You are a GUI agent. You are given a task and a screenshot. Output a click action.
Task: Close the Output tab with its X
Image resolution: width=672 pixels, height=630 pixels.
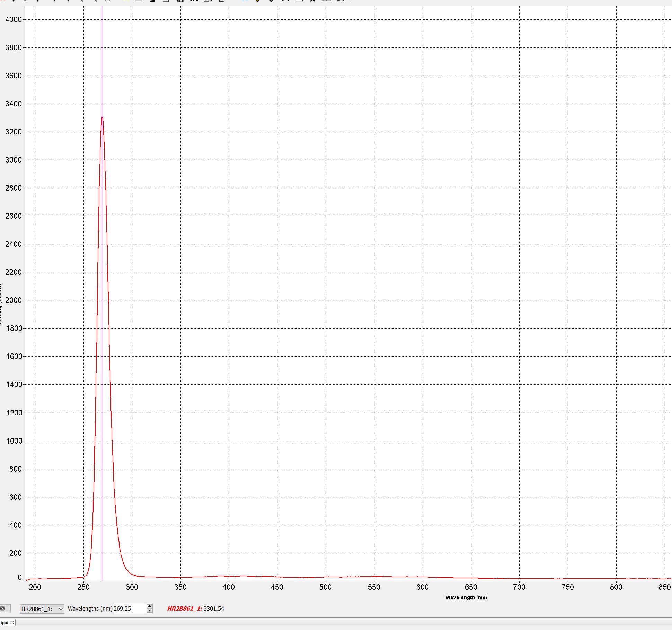(12, 622)
